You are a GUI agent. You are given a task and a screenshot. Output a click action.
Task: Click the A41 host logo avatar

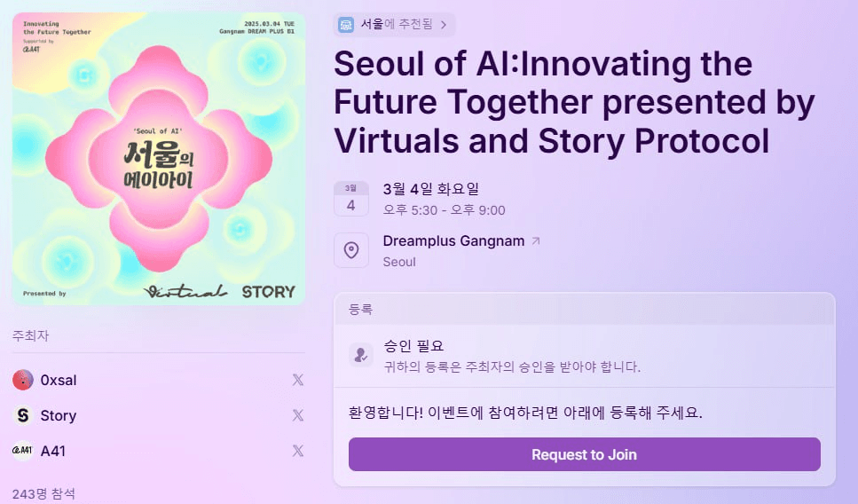pos(23,451)
